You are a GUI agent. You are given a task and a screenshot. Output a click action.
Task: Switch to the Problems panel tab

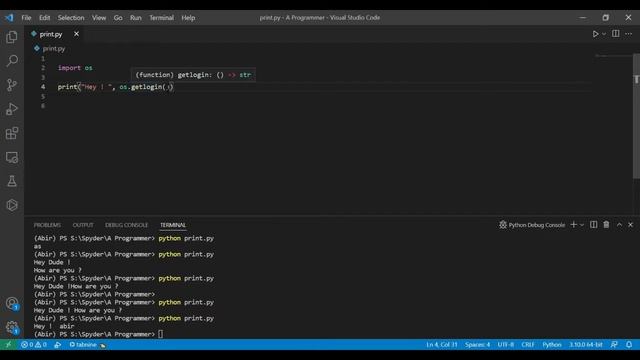(x=47, y=225)
